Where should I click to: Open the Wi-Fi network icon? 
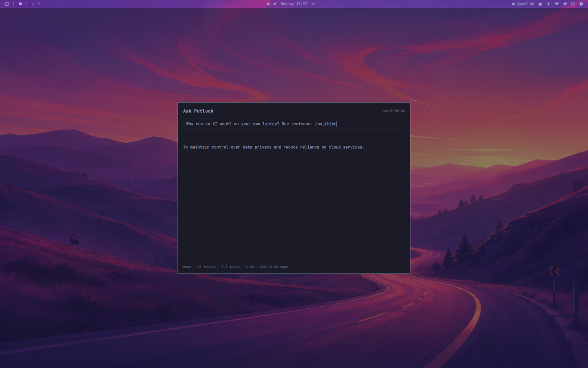tap(557, 4)
